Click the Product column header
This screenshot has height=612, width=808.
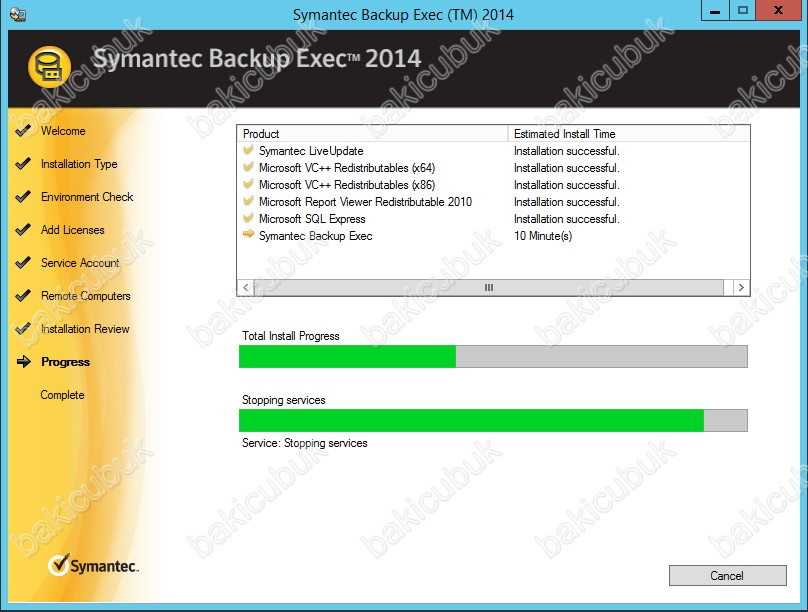click(373, 134)
